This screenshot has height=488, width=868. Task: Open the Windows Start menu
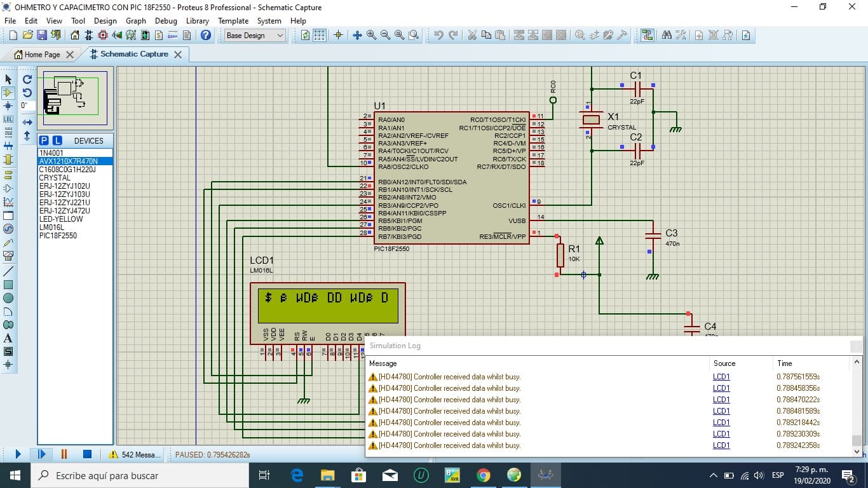(15, 475)
